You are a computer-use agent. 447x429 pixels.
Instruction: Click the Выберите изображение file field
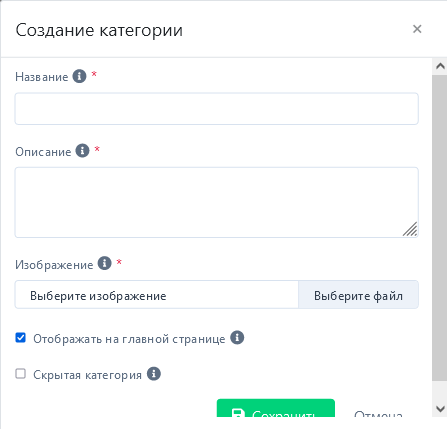coord(157,295)
